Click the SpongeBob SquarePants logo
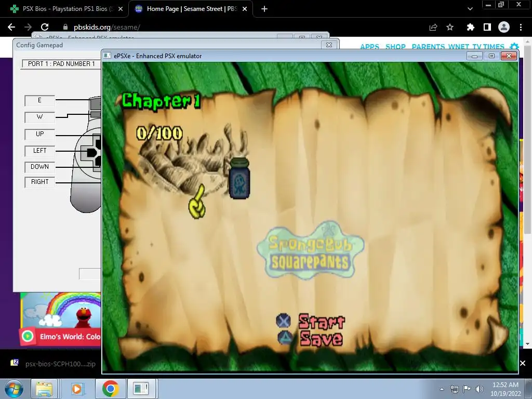 pos(311,250)
